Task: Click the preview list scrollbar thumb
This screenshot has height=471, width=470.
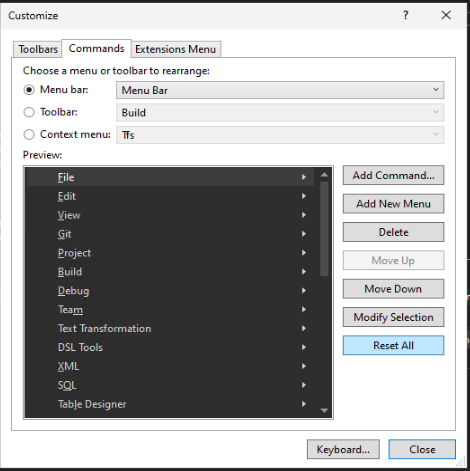Action: tap(324, 229)
